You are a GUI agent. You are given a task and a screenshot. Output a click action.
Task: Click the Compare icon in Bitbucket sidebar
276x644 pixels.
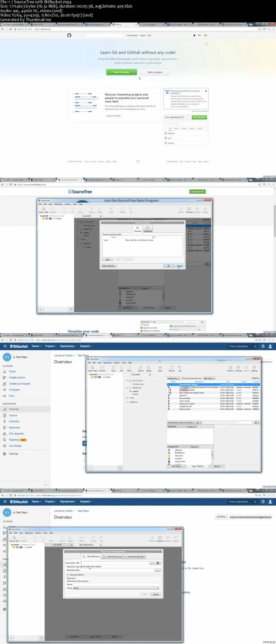point(5,390)
